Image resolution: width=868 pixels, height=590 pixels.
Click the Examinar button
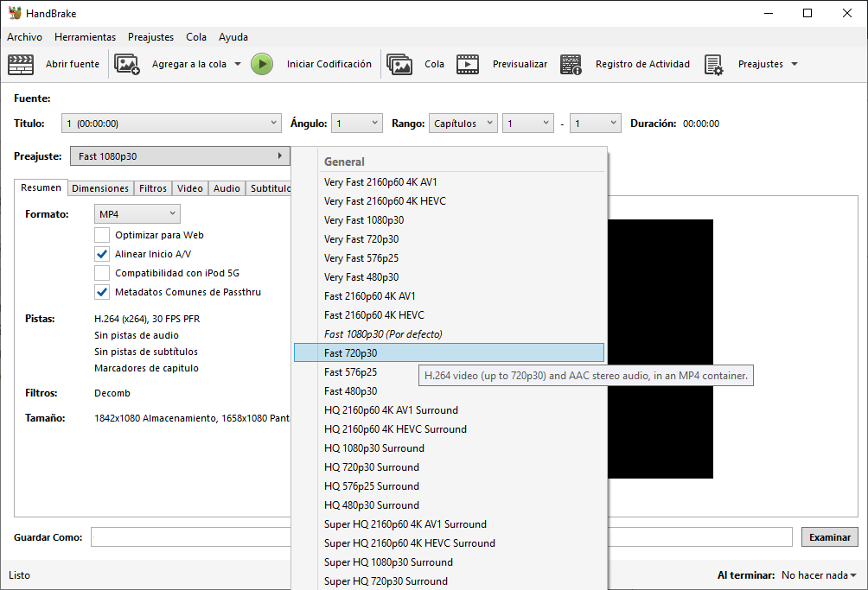click(x=830, y=537)
